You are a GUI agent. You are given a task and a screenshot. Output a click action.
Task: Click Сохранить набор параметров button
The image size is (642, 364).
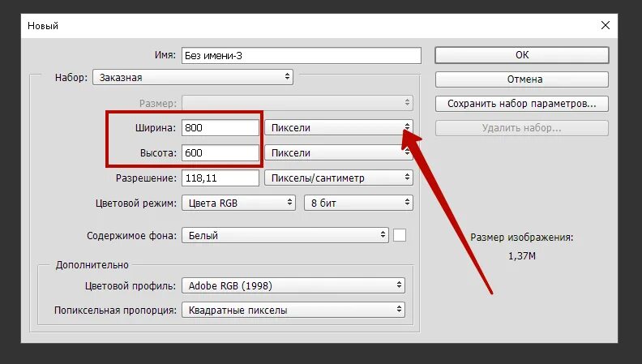[x=522, y=104]
